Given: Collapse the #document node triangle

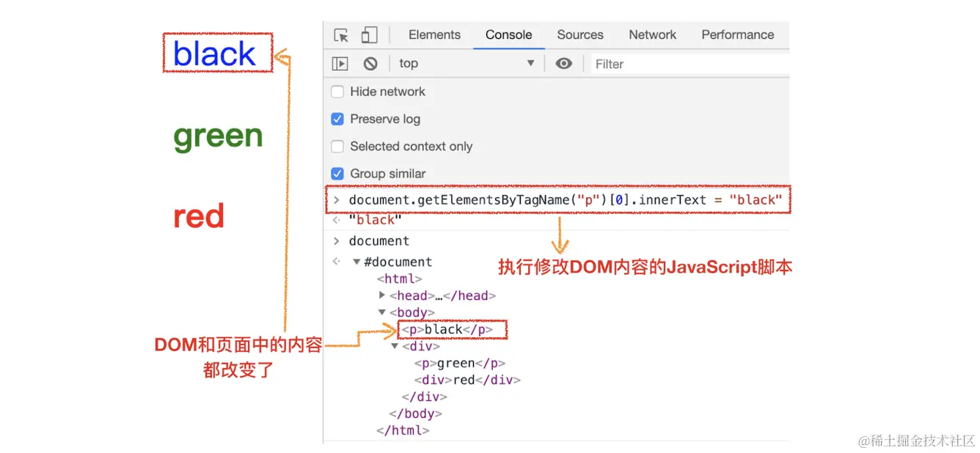Looking at the screenshot, I should [356, 262].
